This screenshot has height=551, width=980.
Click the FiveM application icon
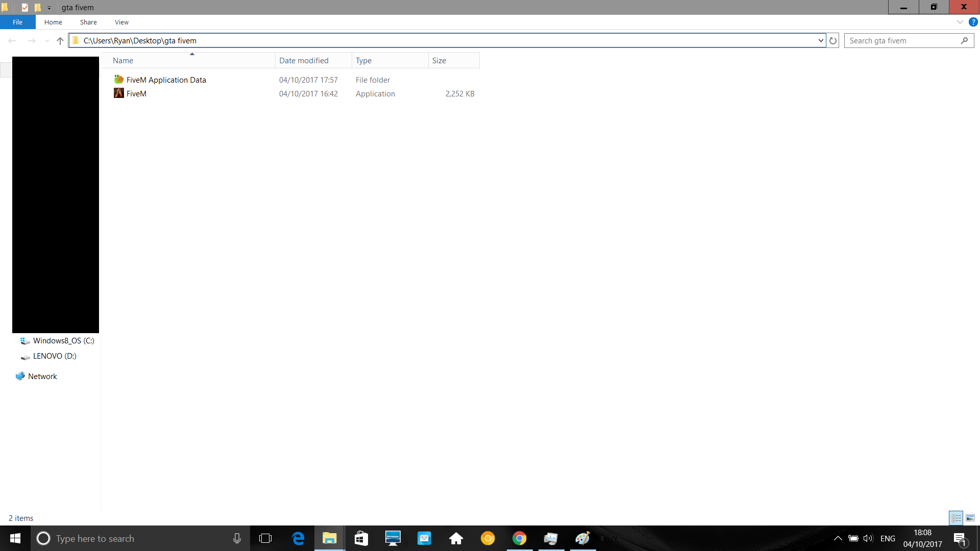[119, 93]
